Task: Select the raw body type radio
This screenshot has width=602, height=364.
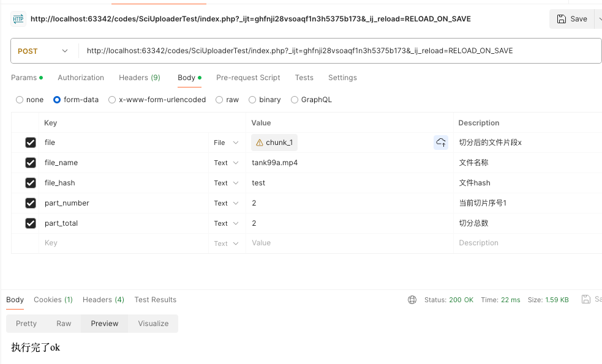Action: click(x=219, y=100)
